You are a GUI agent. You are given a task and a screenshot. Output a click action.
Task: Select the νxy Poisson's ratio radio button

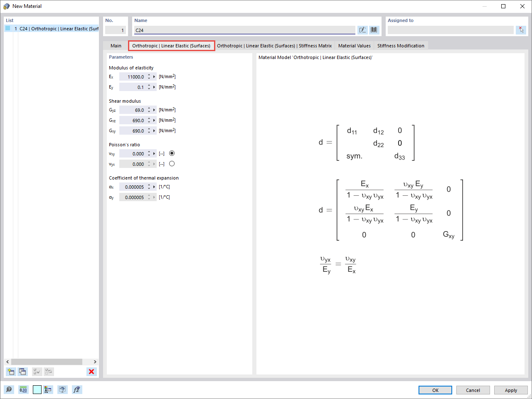tap(172, 153)
